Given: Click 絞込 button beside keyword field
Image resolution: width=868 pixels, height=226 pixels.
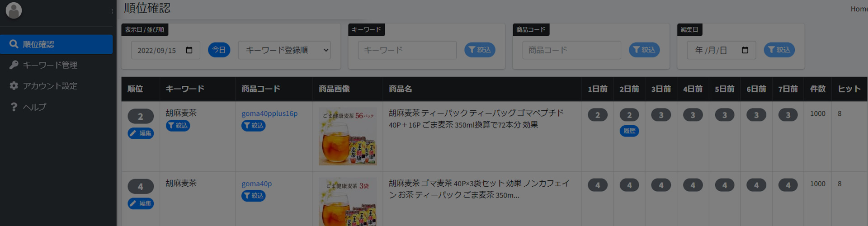Looking at the screenshot, I should point(480,50).
